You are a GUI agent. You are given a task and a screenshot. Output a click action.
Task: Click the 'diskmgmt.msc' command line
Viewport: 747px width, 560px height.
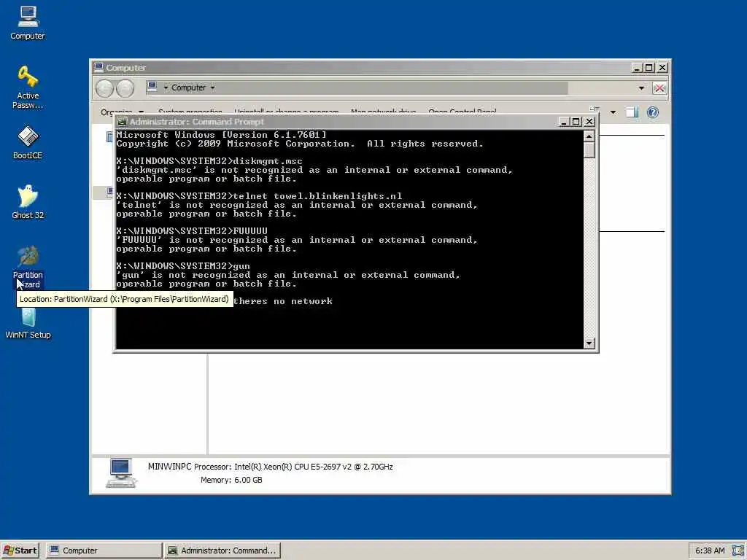pos(209,161)
